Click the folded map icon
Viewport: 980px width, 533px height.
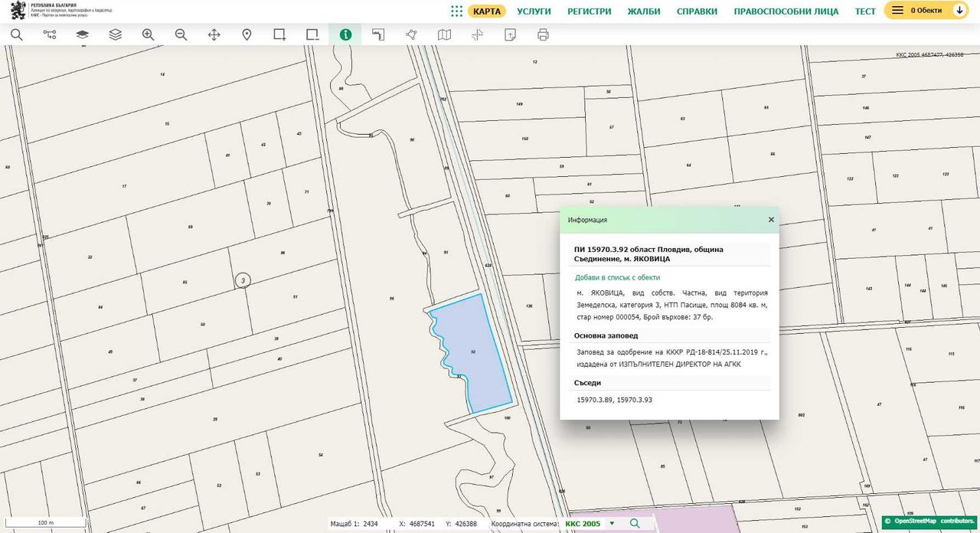coord(444,34)
